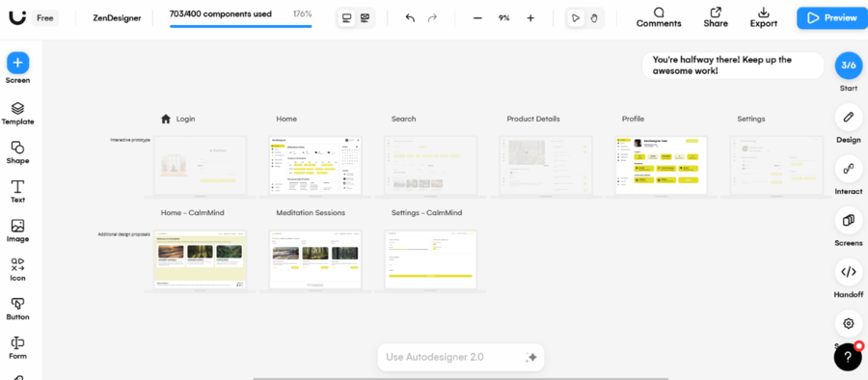868x380 pixels.
Task: Click the Settings - CalmMind title label
Action: (x=426, y=213)
